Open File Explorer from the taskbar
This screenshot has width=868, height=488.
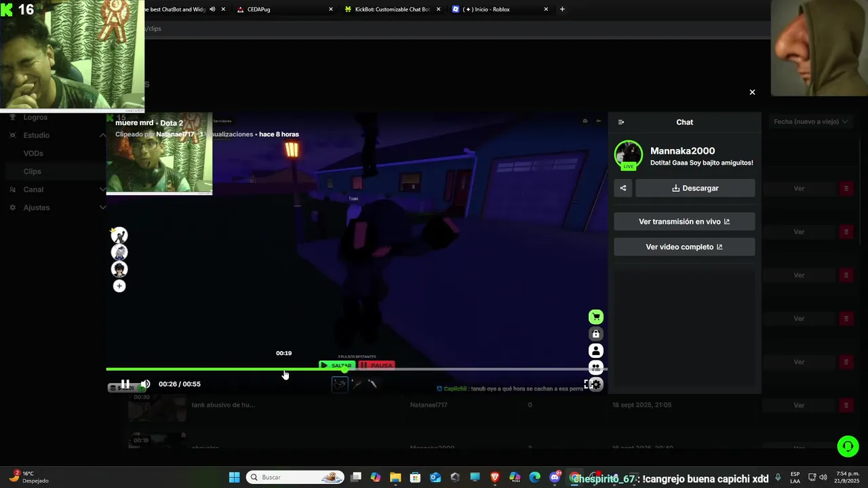coord(395,477)
